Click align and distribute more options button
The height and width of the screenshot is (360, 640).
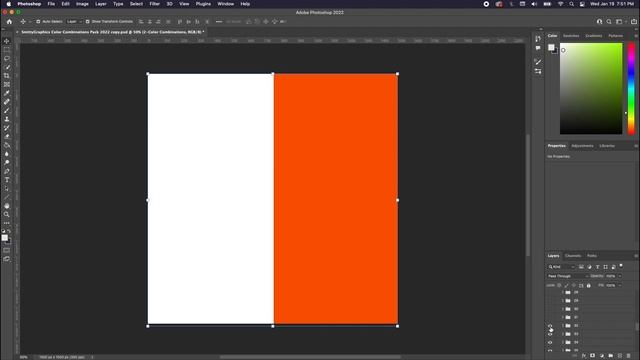click(219, 22)
